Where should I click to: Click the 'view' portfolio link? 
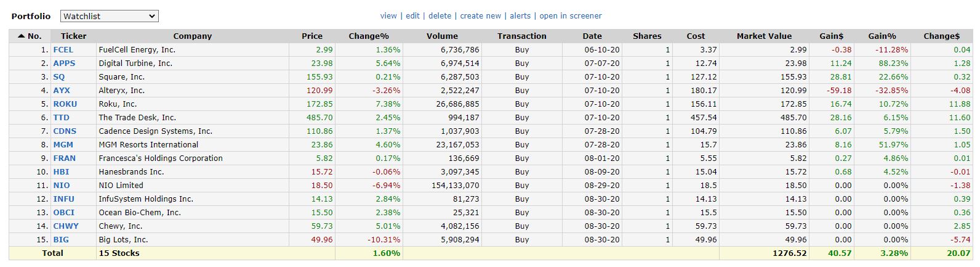click(x=388, y=16)
